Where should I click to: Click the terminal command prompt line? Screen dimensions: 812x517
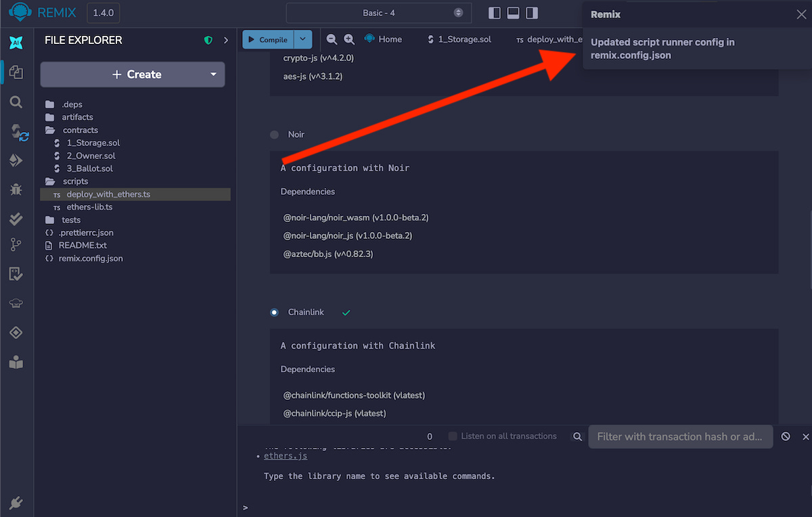524,507
